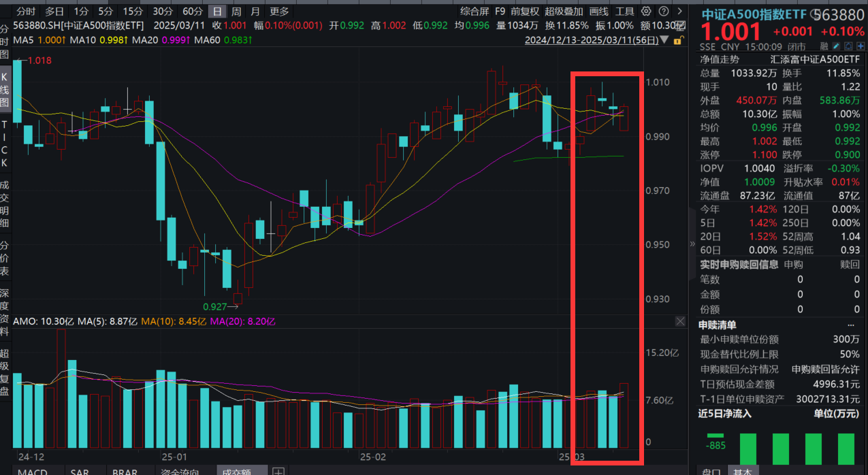Add a new indicator with the plus icon
Viewport: 868px width, 475px height.
tap(278, 470)
